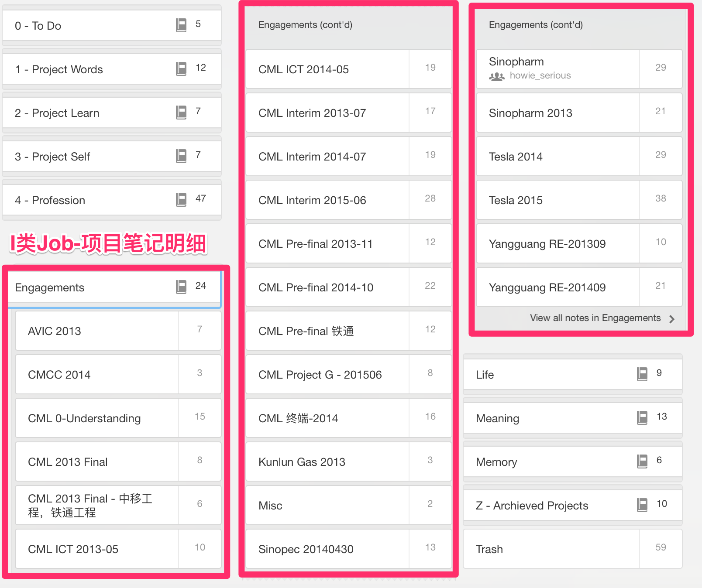Click the stack icon beside Meaning

[x=642, y=417]
